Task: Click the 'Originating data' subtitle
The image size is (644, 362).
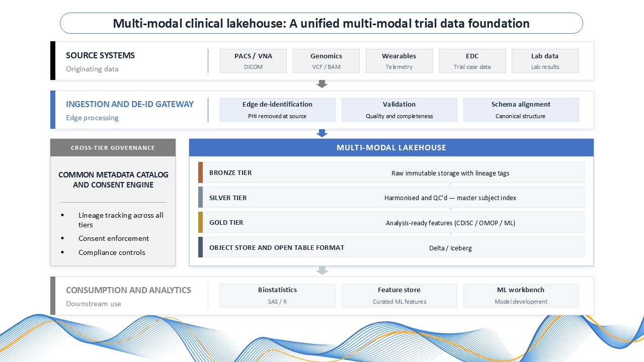Action: click(92, 69)
